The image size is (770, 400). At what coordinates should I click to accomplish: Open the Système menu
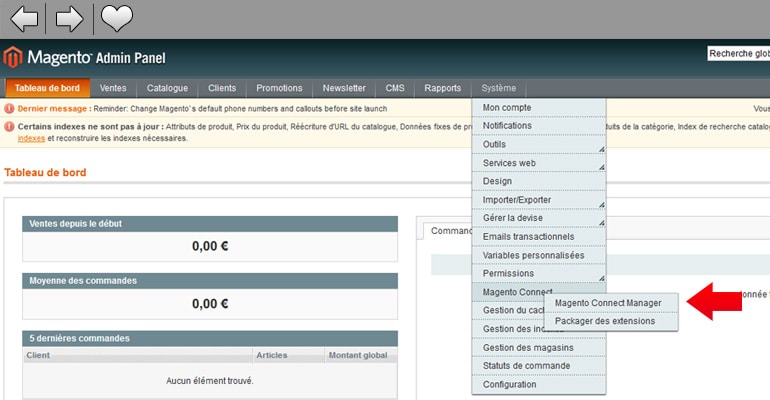(x=498, y=88)
